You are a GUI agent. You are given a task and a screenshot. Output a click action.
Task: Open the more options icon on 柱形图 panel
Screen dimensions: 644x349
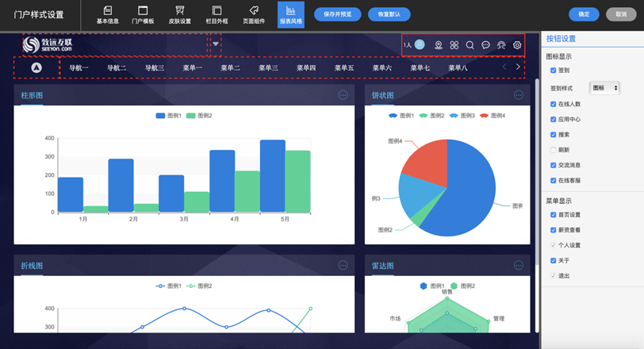pos(343,95)
